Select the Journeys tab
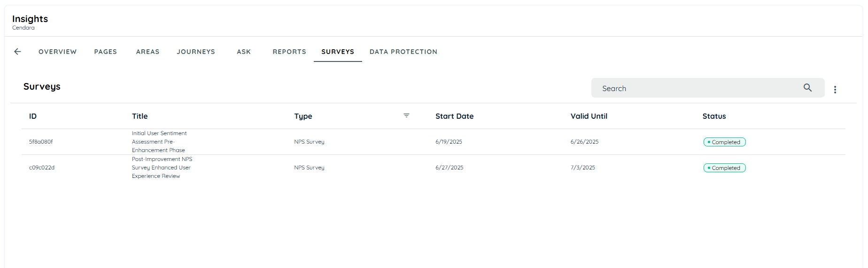 [x=196, y=52]
